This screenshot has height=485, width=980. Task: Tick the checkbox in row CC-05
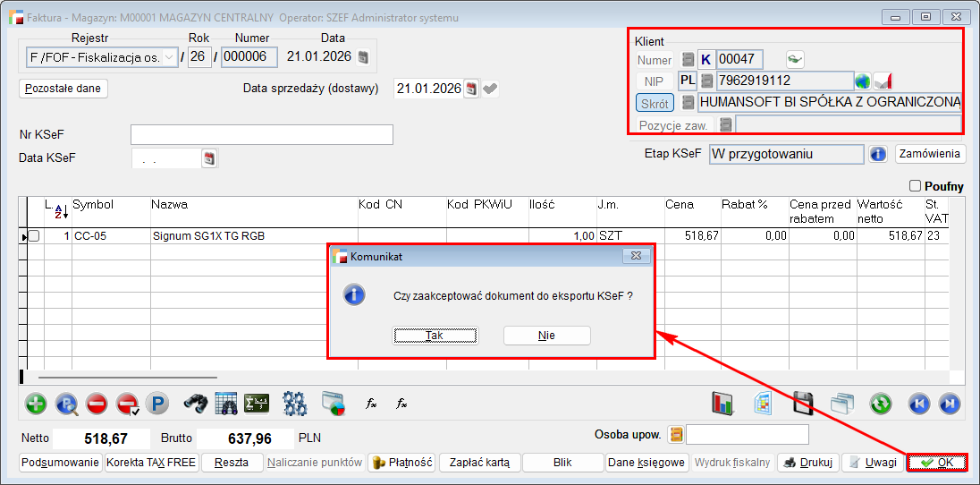click(34, 236)
